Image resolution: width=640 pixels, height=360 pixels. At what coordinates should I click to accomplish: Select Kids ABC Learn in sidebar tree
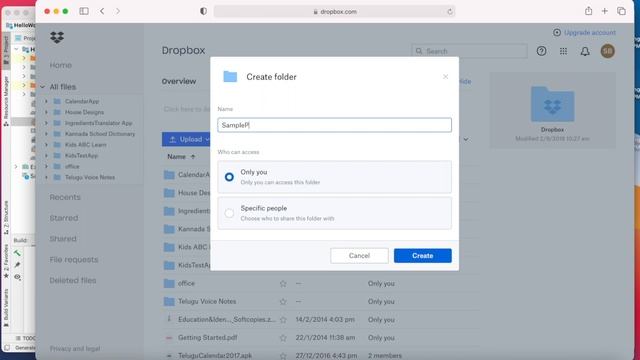point(85,144)
